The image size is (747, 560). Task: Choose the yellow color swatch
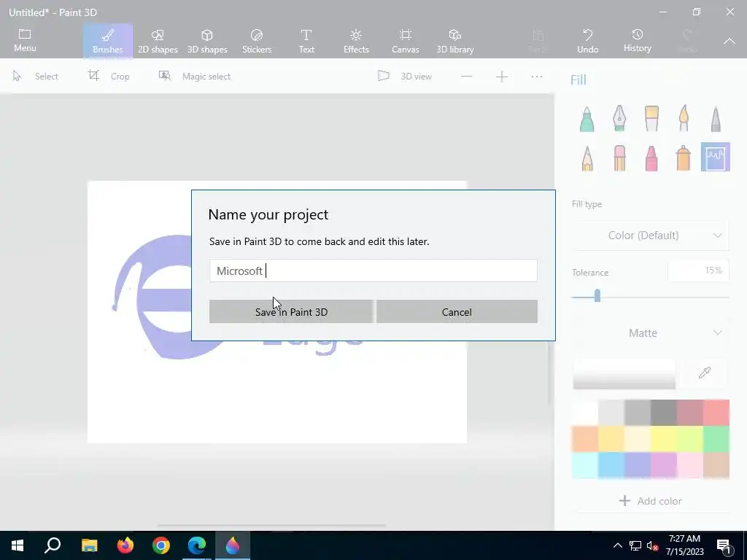[x=664, y=438]
